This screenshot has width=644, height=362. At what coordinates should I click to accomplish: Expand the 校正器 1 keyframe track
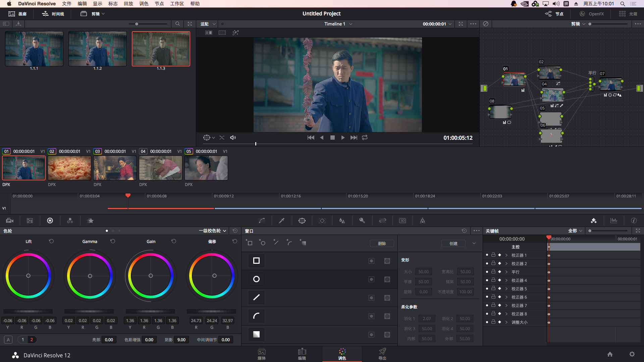click(x=506, y=255)
